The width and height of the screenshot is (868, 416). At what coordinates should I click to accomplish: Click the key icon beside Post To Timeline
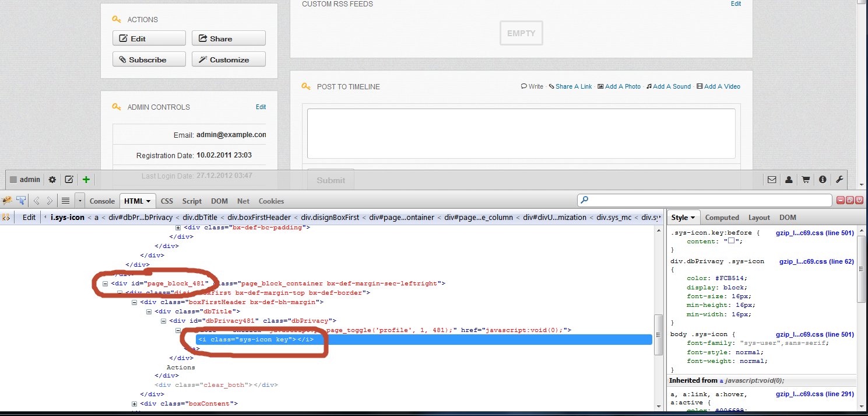(306, 86)
